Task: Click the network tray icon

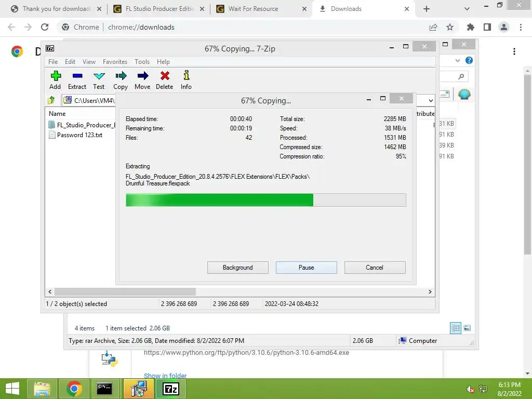Action: coord(483,390)
